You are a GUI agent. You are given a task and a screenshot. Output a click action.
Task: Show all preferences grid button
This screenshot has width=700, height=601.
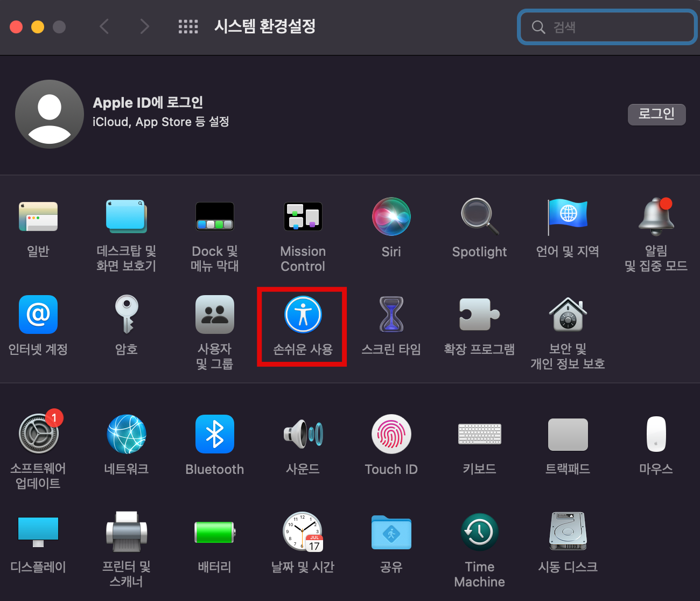[188, 26]
